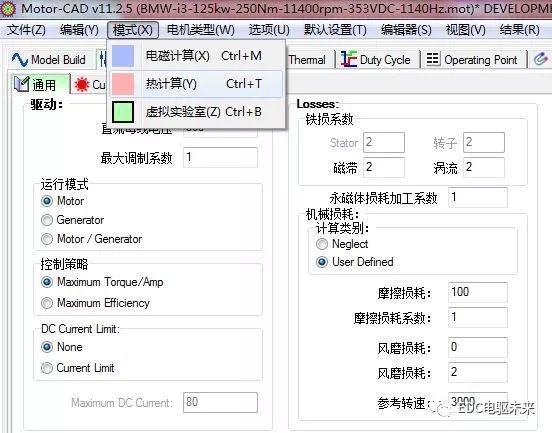This screenshot has width=552, height=433.
Task: Choose Maximum Efficiency control strategy
Action: [x=46, y=303]
